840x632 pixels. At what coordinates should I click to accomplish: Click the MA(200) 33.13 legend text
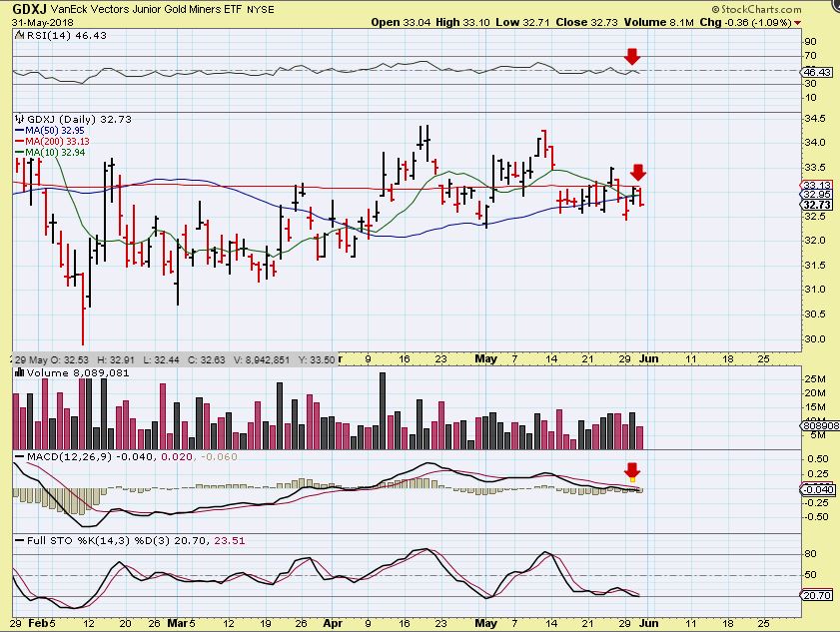pos(57,142)
